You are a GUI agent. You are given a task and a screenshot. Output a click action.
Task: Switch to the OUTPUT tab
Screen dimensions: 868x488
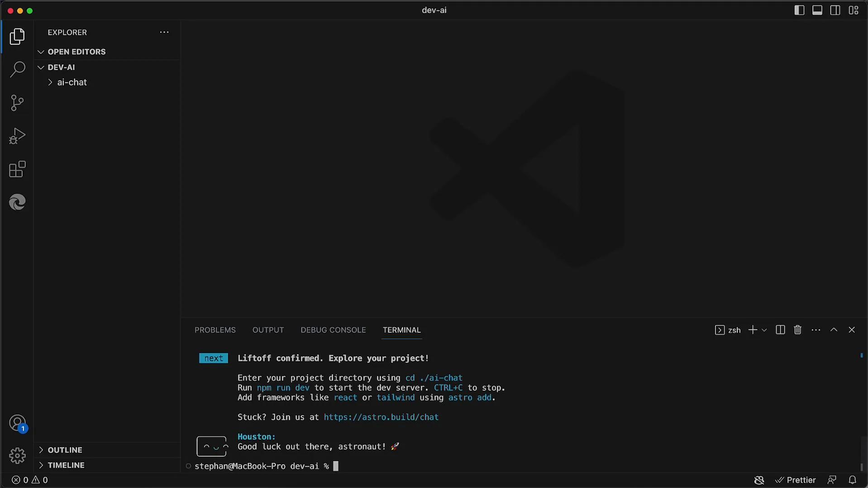pos(268,330)
